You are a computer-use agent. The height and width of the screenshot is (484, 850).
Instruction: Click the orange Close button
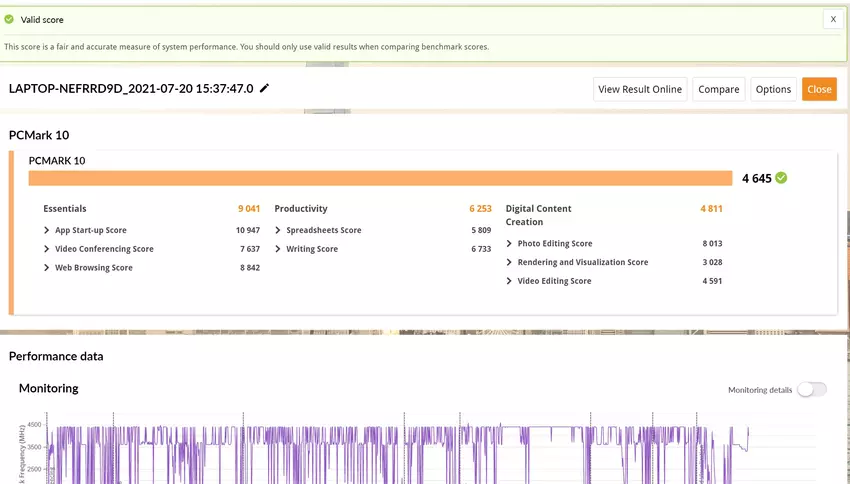[819, 89]
